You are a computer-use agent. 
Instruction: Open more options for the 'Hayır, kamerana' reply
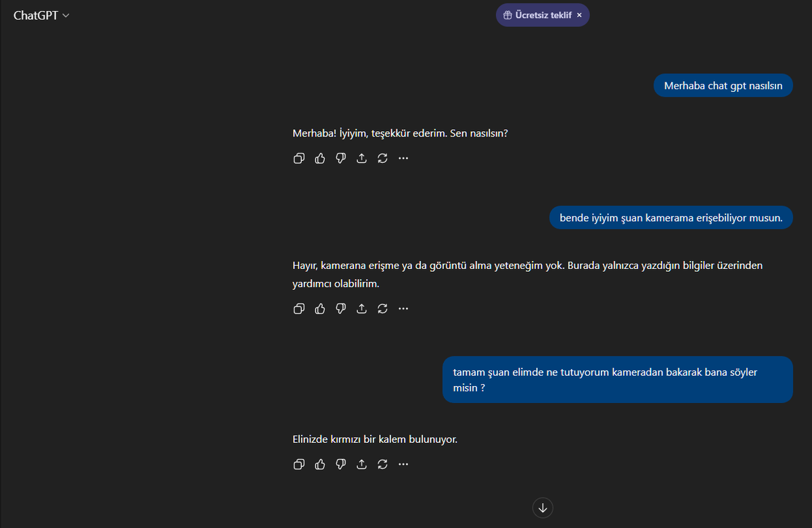click(x=404, y=309)
